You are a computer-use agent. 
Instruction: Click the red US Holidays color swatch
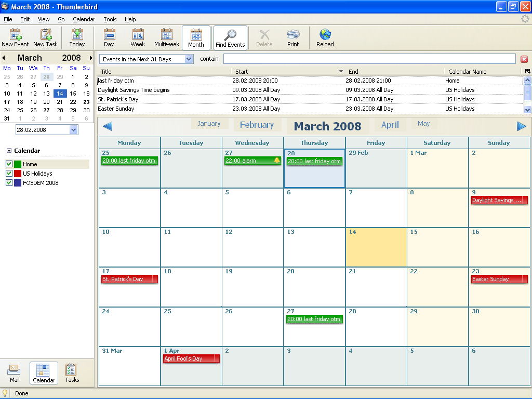coord(18,174)
